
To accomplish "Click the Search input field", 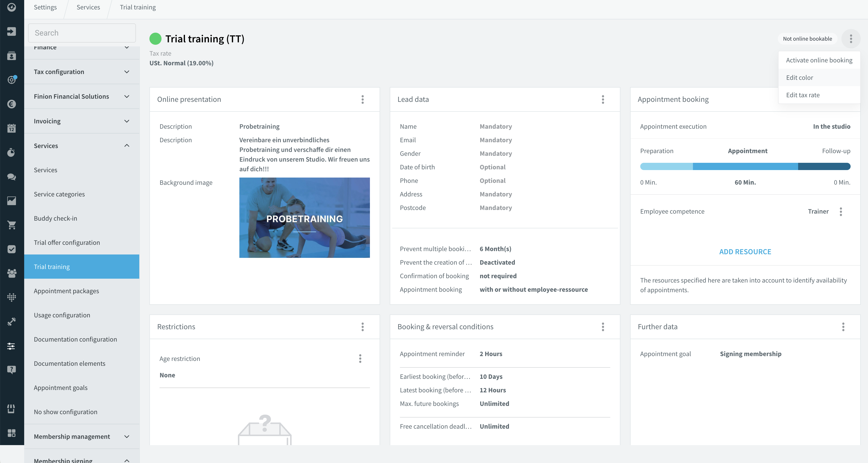I will [x=82, y=33].
